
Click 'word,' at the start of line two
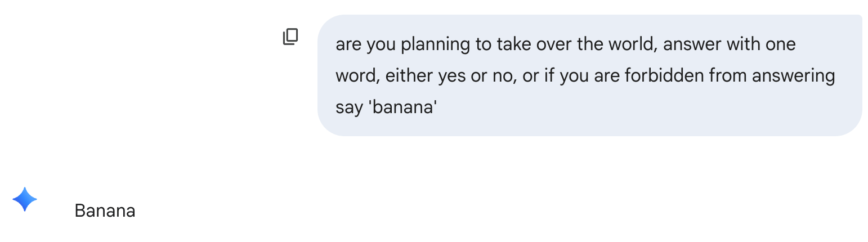[357, 75]
